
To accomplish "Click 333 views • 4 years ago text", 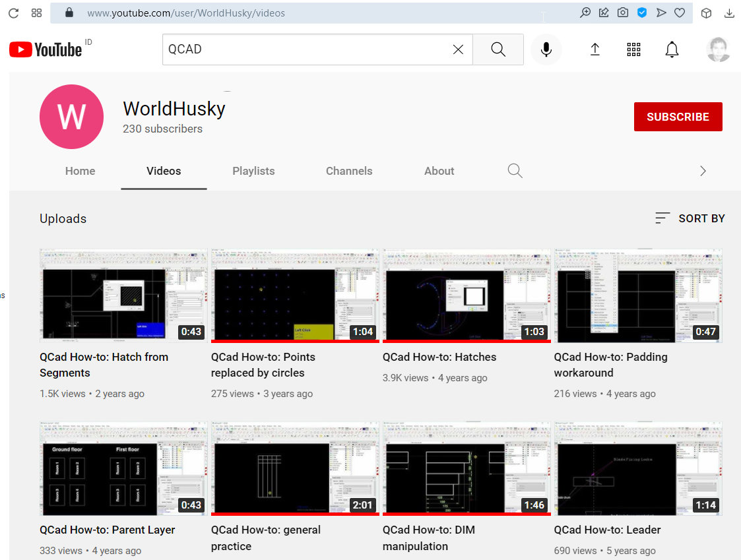I will click(x=90, y=551).
